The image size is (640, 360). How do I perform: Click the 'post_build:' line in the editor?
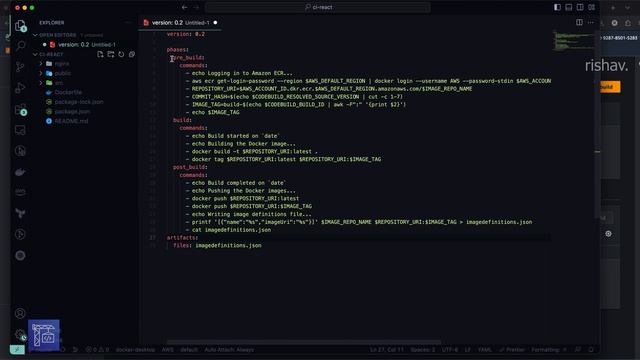[x=190, y=167]
